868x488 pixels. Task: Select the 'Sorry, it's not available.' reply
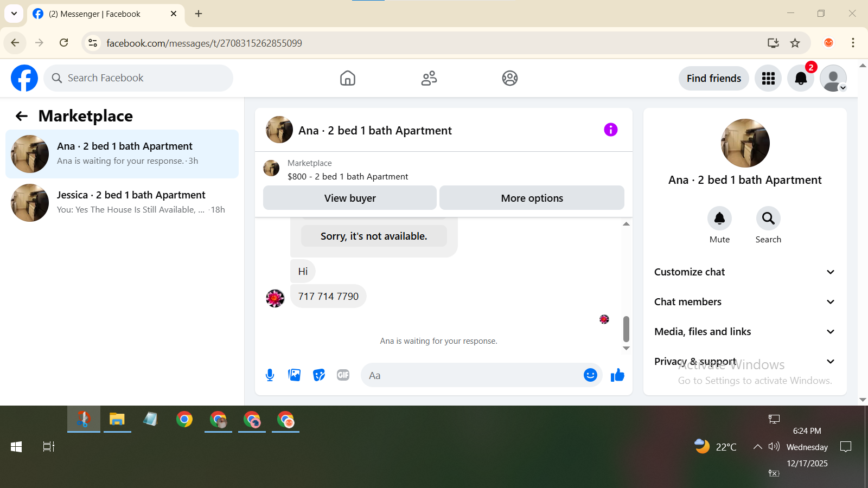click(374, 236)
